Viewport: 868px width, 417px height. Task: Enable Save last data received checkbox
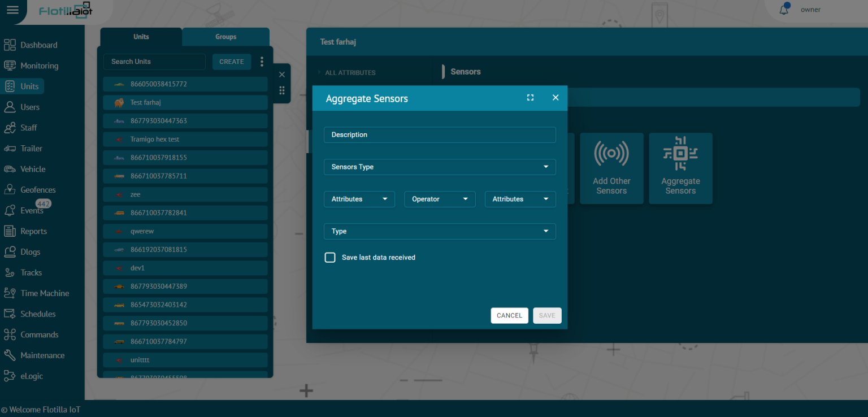tap(330, 258)
